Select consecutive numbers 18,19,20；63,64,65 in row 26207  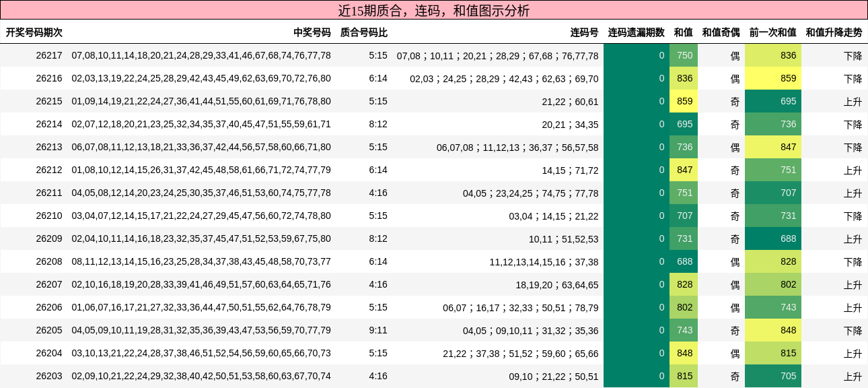point(557,284)
